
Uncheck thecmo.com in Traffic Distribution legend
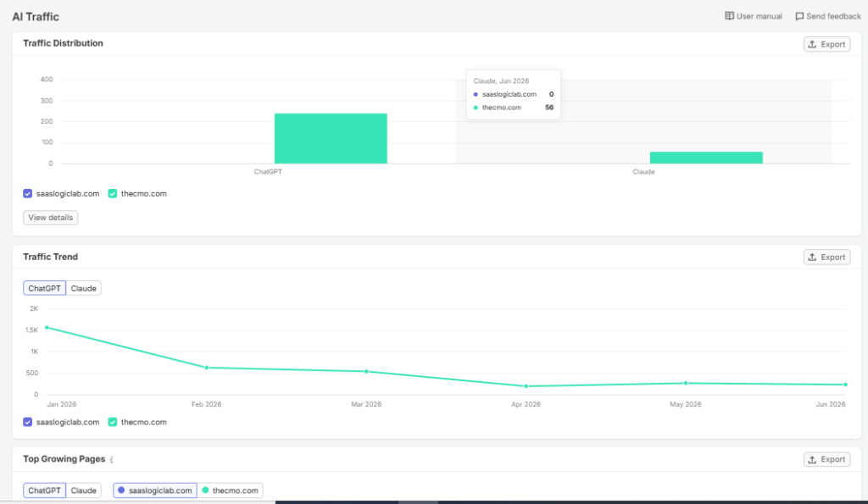click(113, 194)
